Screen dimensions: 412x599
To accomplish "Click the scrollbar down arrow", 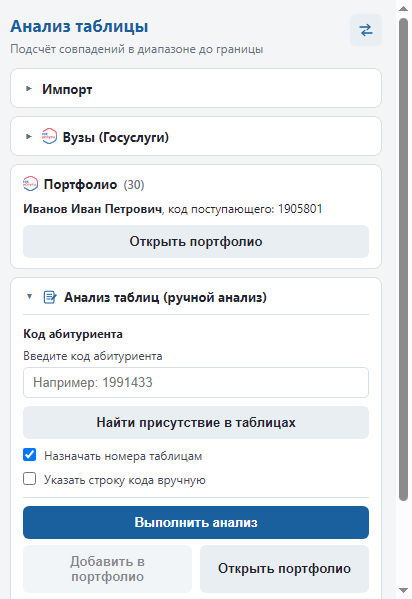I will pyautogui.click(x=404, y=591).
